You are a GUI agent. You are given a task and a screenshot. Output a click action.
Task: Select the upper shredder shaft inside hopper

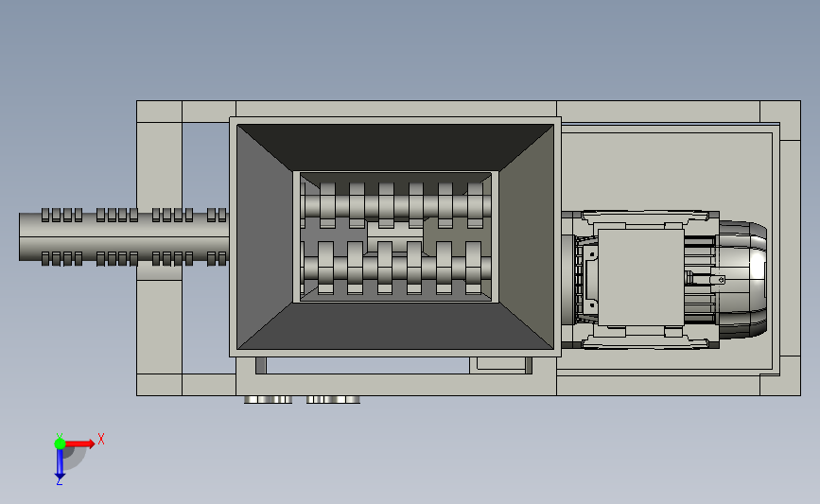click(x=396, y=205)
